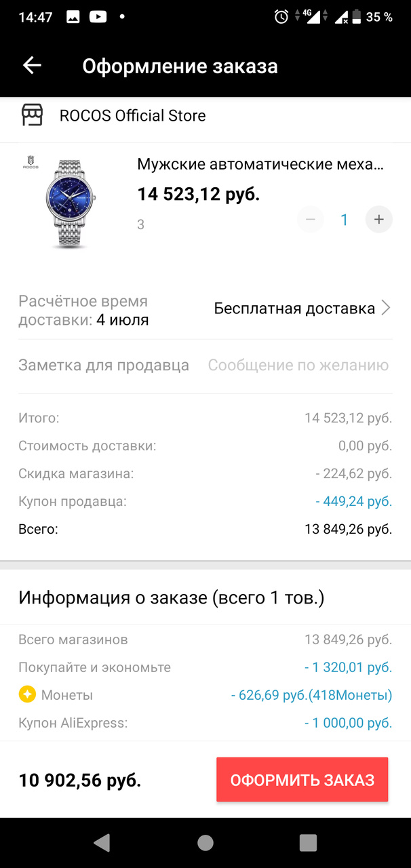Enter a note in Сообщение по желанию
Image resolution: width=411 pixels, height=868 pixels.
(x=298, y=366)
